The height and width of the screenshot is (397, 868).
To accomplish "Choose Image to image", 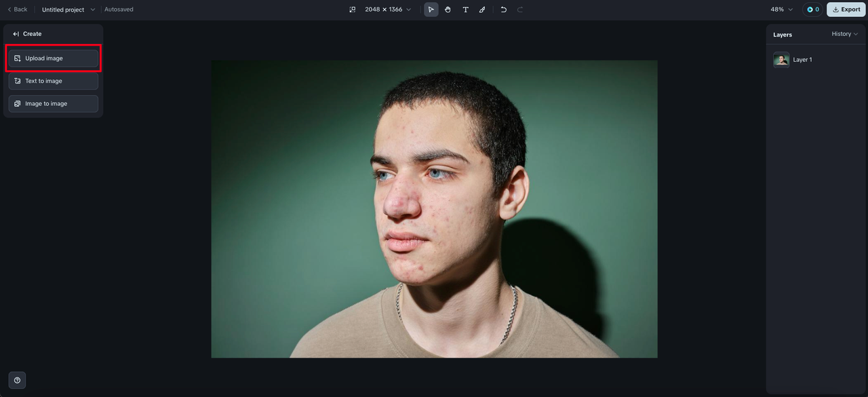I will 54,104.
